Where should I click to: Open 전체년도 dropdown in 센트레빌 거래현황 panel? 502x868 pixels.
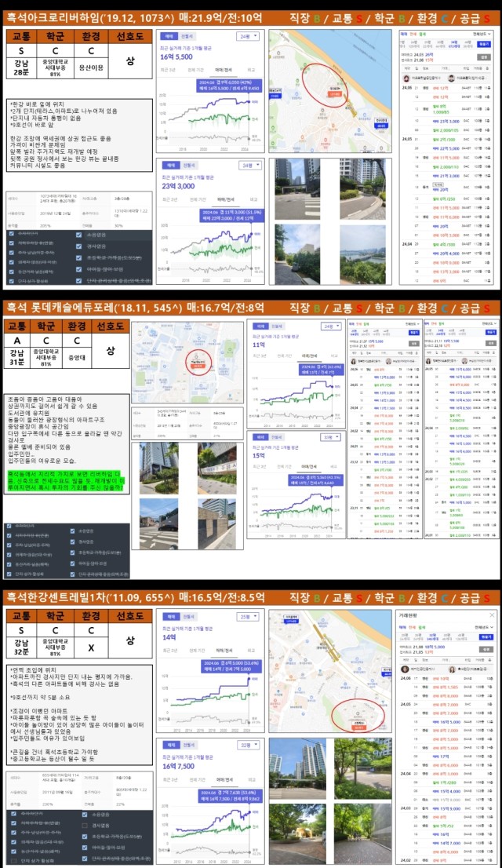[x=484, y=627]
